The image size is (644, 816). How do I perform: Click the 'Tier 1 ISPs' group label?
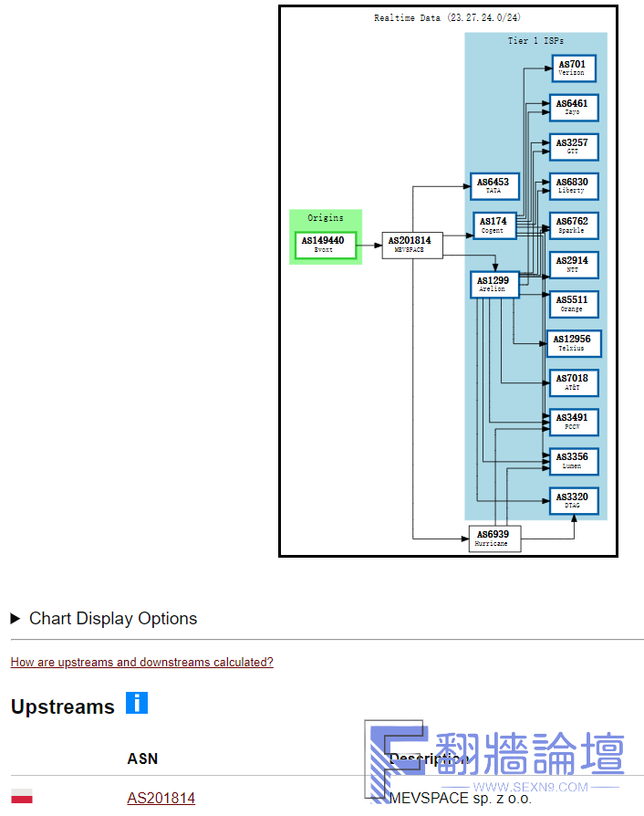535,40
